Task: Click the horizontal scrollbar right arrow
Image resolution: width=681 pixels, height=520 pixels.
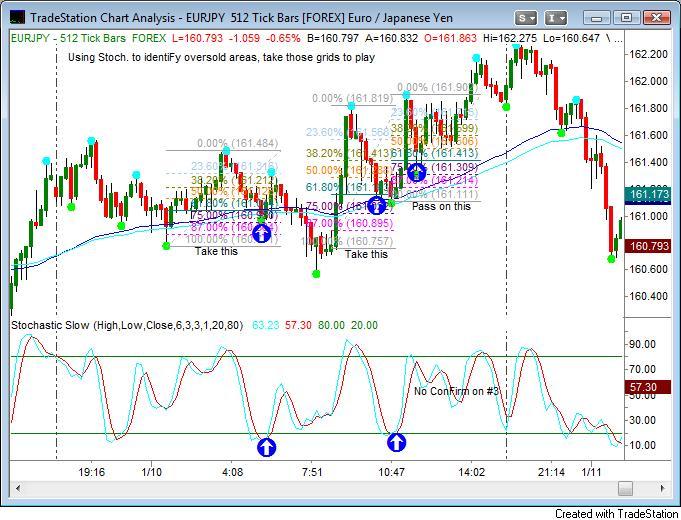Action: pos(662,488)
